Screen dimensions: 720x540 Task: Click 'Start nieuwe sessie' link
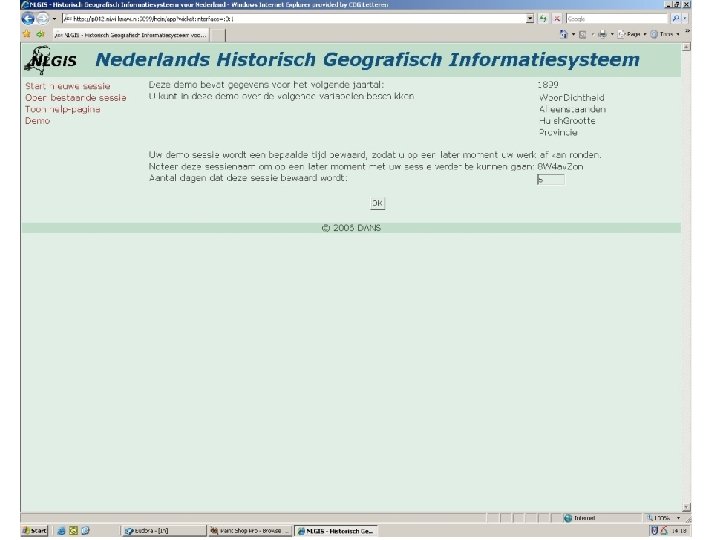click(68, 86)
